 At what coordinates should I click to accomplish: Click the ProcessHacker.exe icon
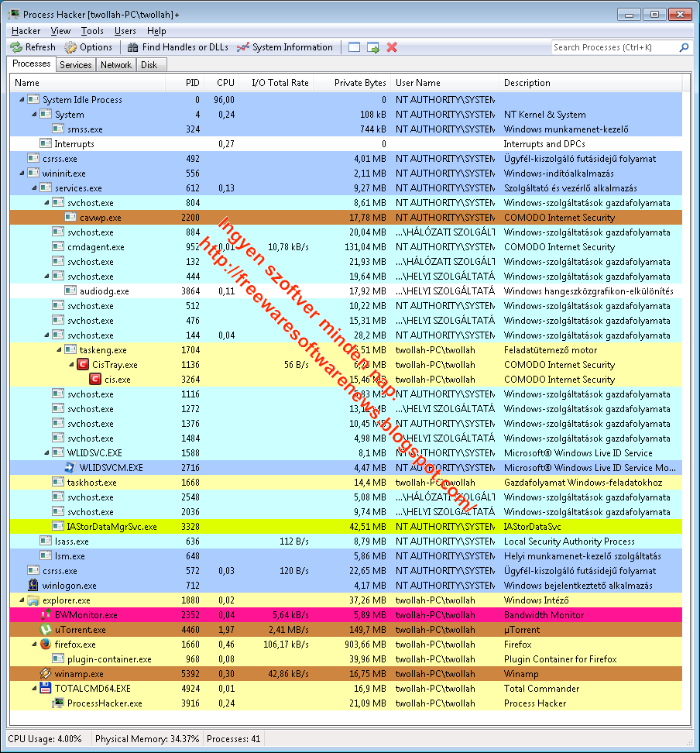(58, 703)
